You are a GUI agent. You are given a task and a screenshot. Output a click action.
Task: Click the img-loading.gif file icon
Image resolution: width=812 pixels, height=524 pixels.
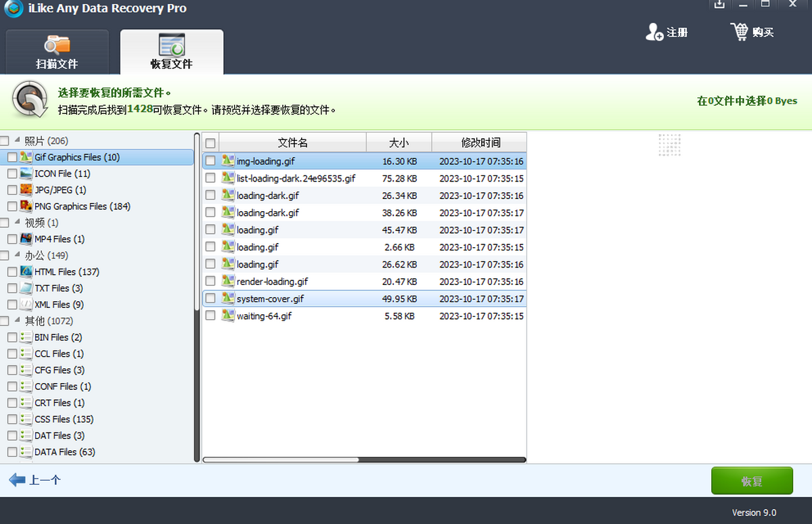click(228, 161)
